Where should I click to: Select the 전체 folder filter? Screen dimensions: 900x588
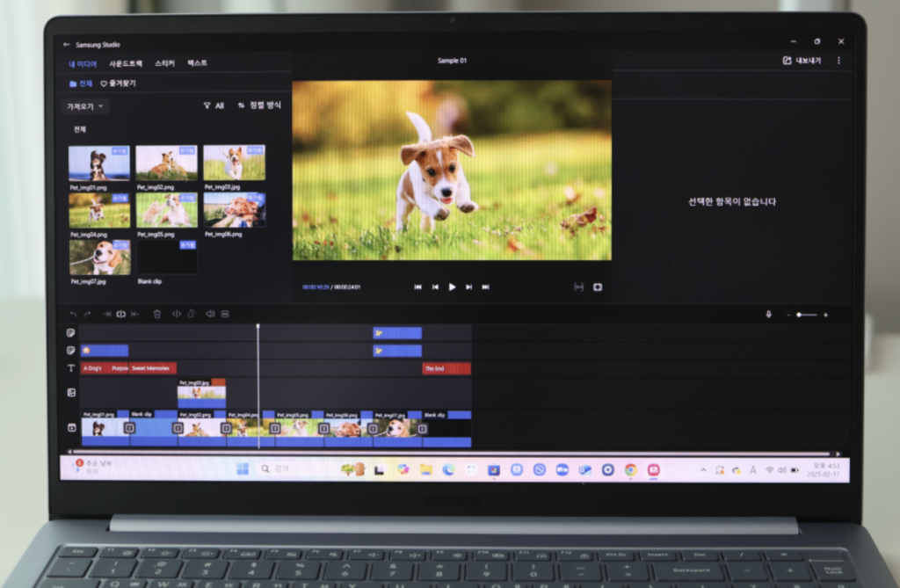(81, 83)
